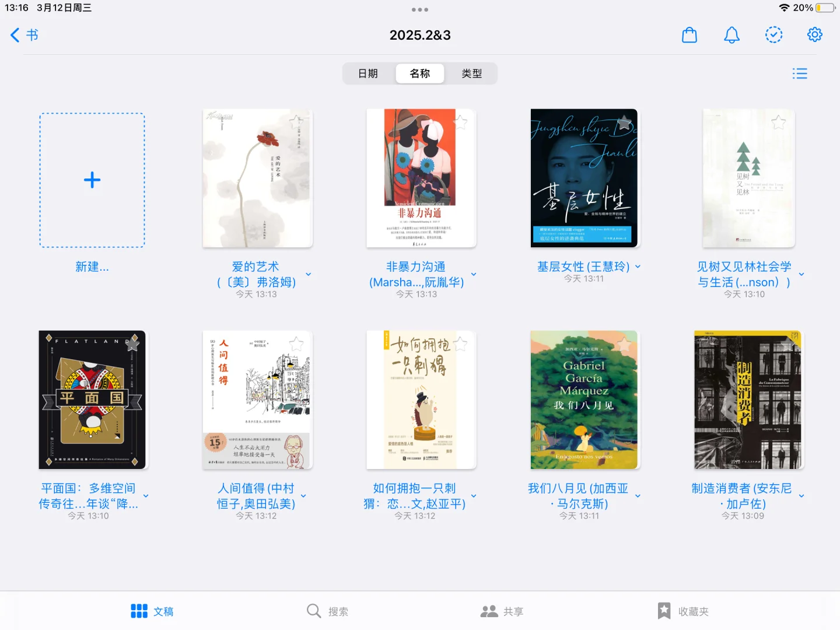Open 如何拥抱一只刺猬 book cover
This screenshot has height=630, width=840.
pos(421,400)
